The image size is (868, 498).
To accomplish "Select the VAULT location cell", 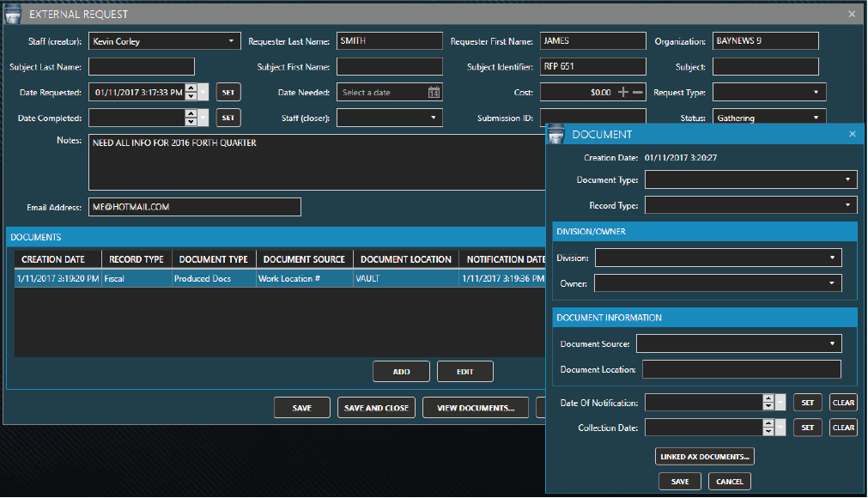I will [406, 278].
